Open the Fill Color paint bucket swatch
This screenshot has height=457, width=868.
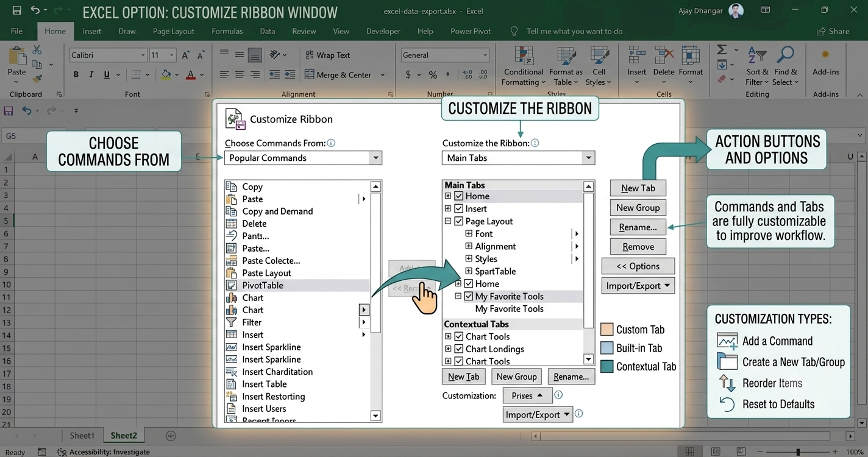166,74
